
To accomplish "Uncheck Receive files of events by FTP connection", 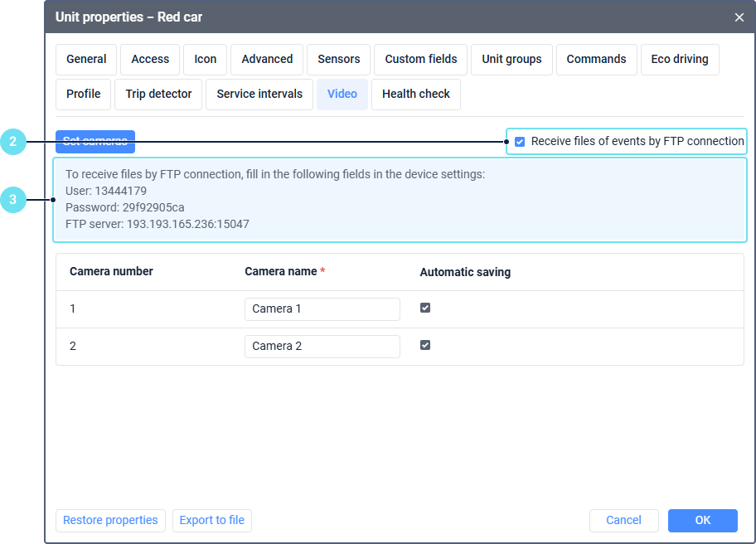I will [x=520, y=142].
